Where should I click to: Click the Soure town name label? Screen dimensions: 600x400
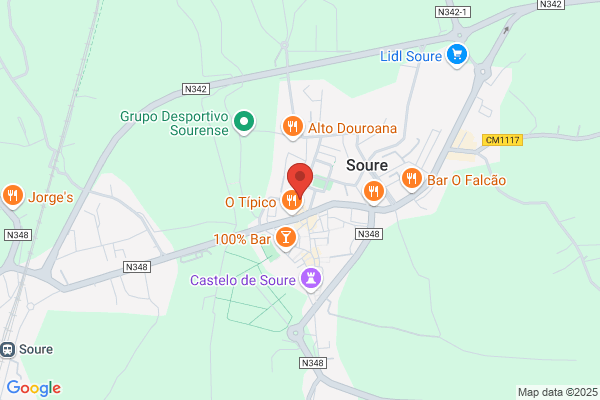367,165
